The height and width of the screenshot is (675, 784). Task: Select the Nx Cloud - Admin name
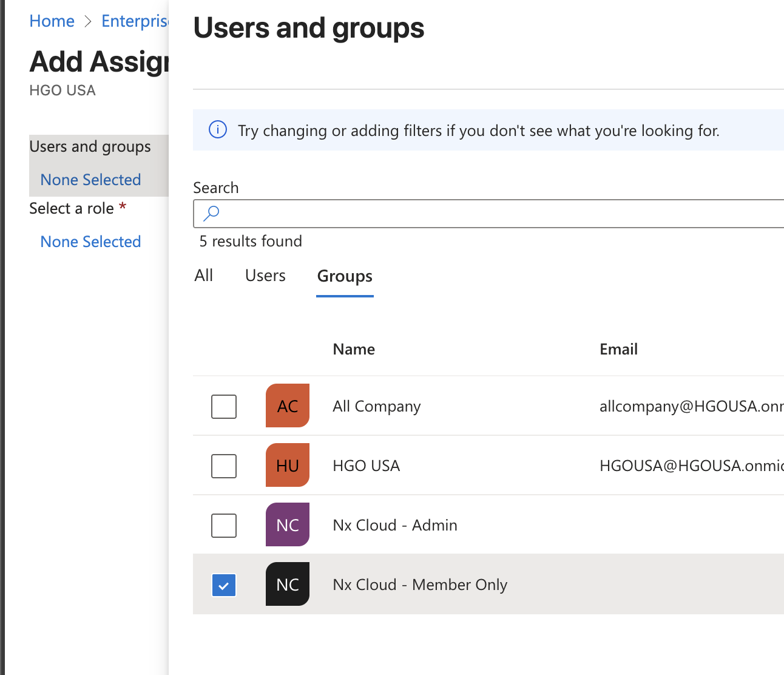(x=395, y=525)
